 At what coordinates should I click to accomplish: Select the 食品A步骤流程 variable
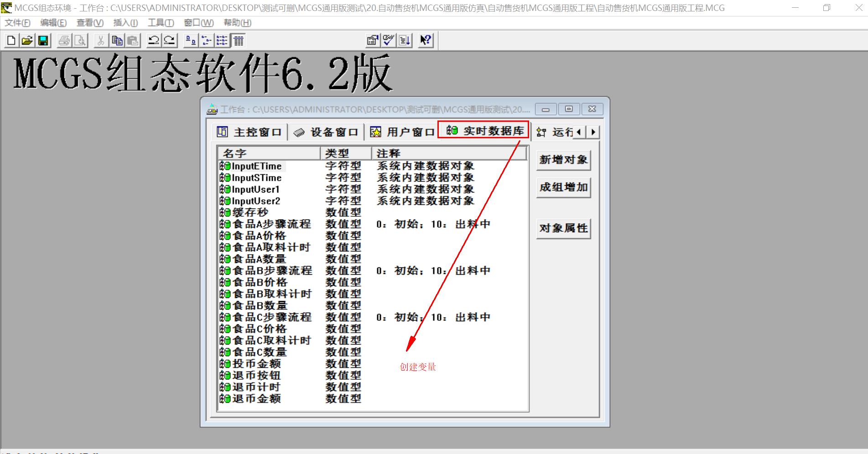click(x=265, y=224)
